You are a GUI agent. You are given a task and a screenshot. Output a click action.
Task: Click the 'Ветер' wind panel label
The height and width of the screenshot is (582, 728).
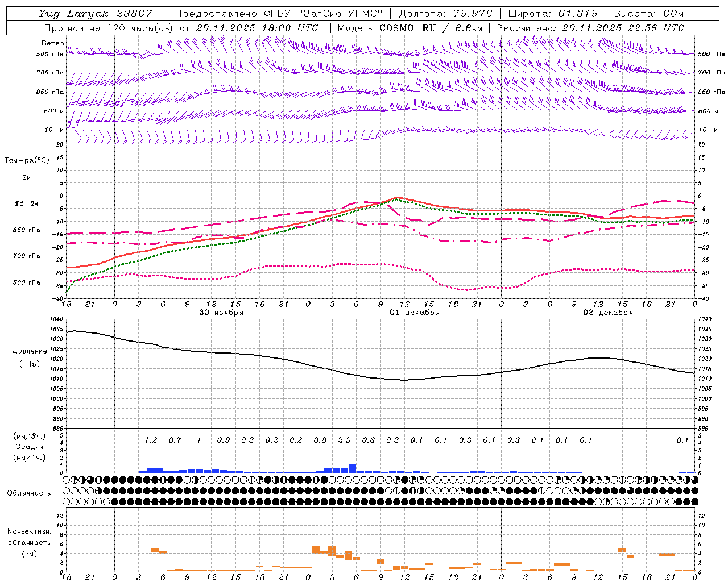[x=53, y=43]
